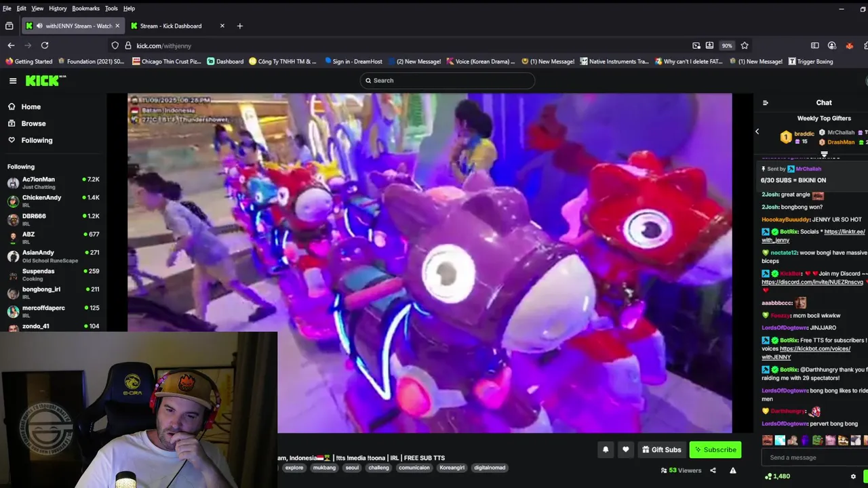Go back in browser history

click(11, 45)
